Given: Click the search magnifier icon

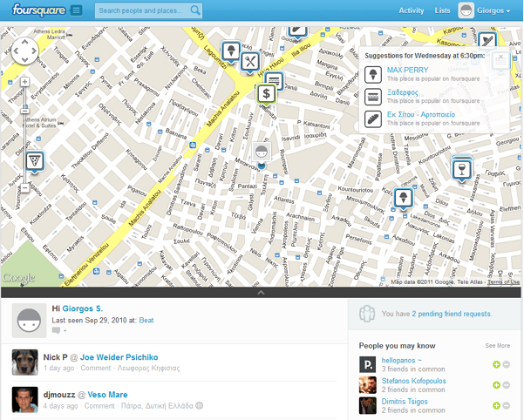Looking at the screenshot, I should click(x=195, y=10).
